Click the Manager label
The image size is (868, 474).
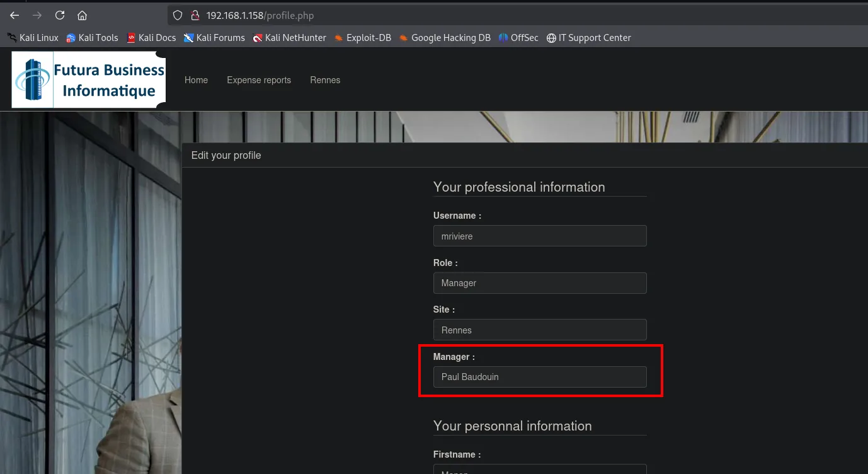point(454,357)
